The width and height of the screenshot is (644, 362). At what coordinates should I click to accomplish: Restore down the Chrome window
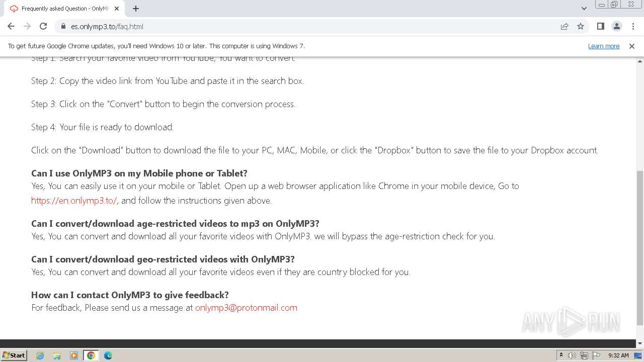pos(614,5)
